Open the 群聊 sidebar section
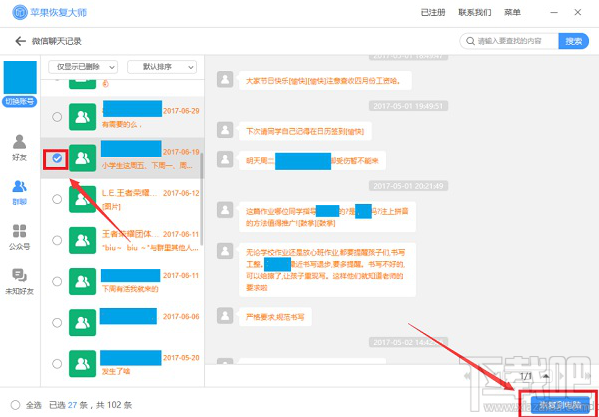The height and width of the screenshot is (417, 599). click(x=19, y=193)
